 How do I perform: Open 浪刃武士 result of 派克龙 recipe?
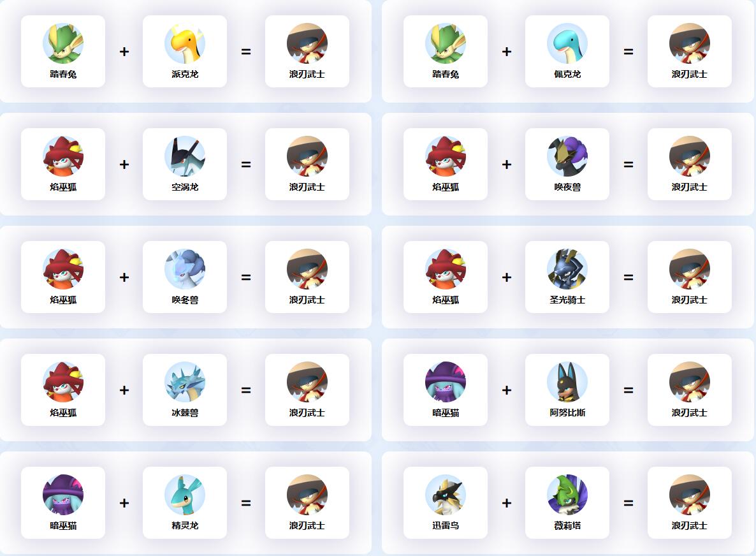307,52
